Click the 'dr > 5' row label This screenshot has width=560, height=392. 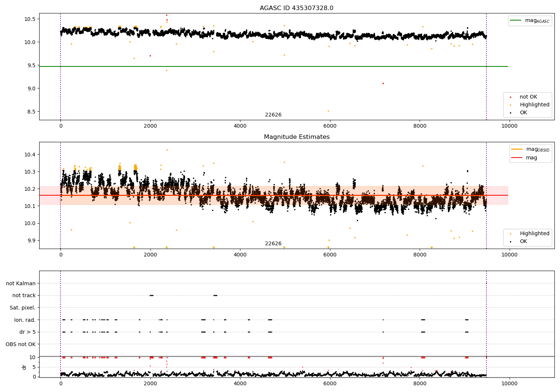tap(28, 332)
